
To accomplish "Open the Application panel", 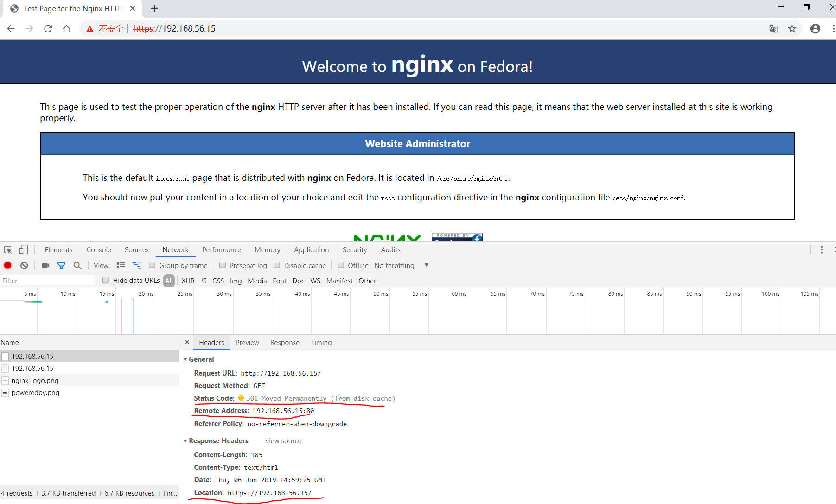I will click(x=312, y=250).
